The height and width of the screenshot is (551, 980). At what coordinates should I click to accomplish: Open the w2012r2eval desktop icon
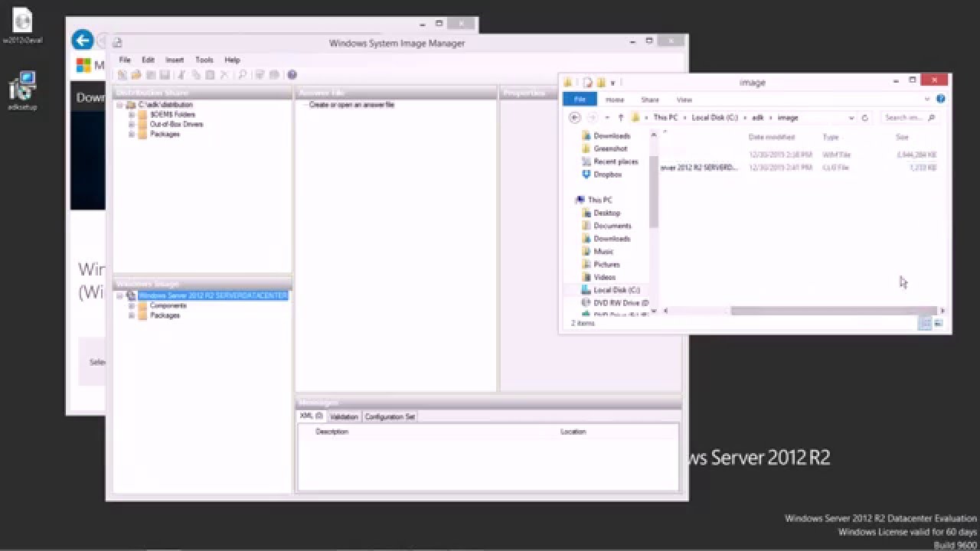[x=23, y=26]
